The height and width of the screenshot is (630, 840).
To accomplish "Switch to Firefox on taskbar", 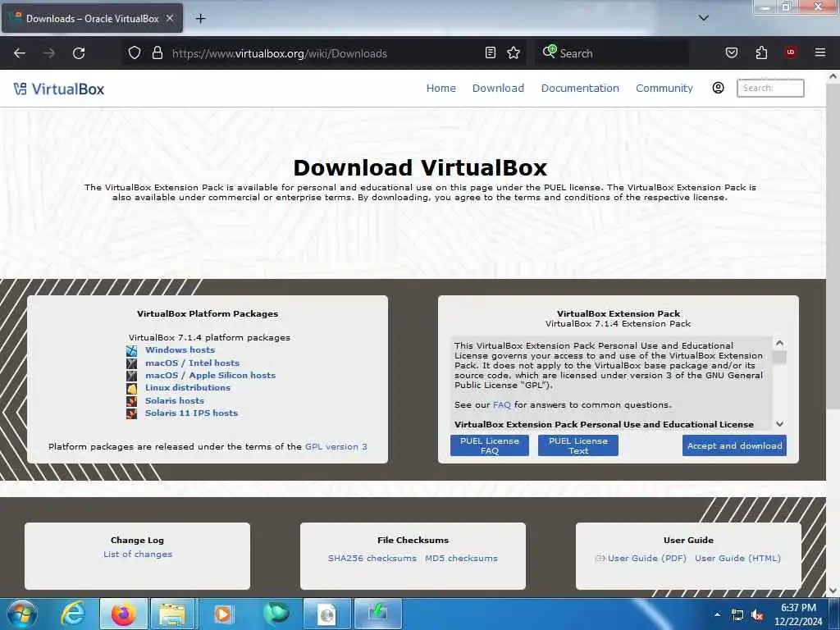I will pos(123,614).
